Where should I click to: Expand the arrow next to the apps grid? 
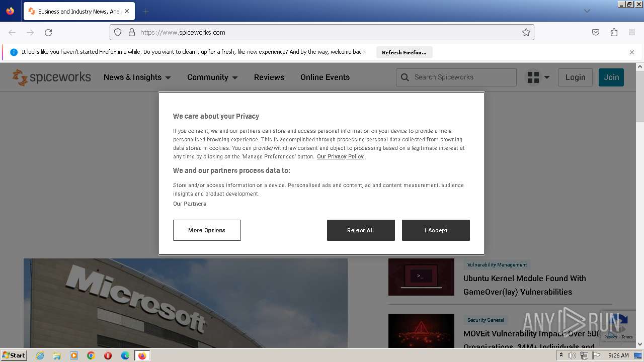547,77
